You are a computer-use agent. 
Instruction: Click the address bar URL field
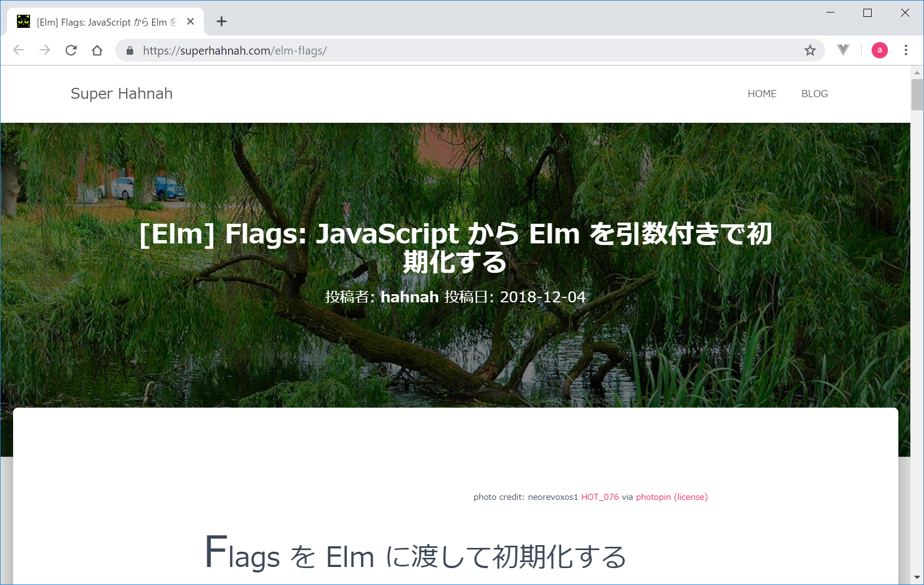coord(437,51)
